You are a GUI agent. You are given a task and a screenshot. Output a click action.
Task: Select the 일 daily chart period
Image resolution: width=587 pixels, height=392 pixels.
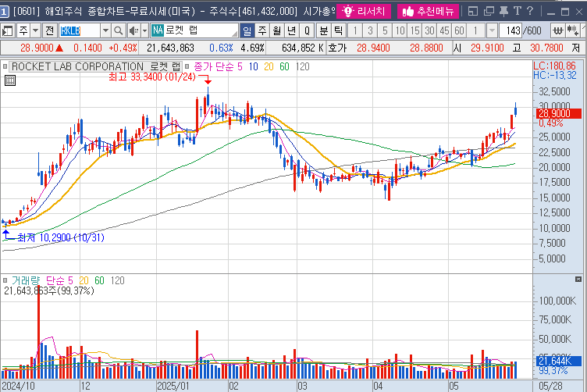click(x=247, y=30)
